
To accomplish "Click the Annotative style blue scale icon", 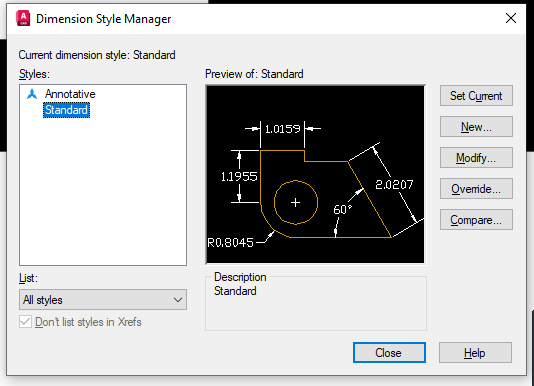I will point(32,94).
